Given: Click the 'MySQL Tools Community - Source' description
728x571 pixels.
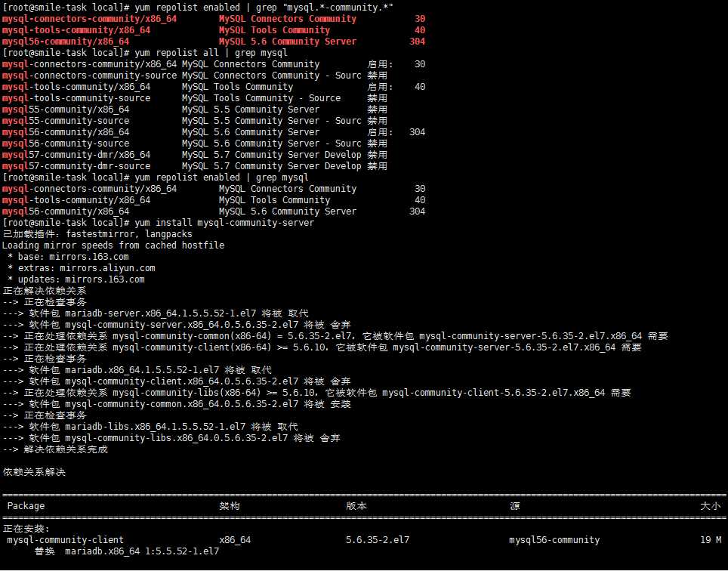Looking at the screenshot, I should tap(261, 98).
